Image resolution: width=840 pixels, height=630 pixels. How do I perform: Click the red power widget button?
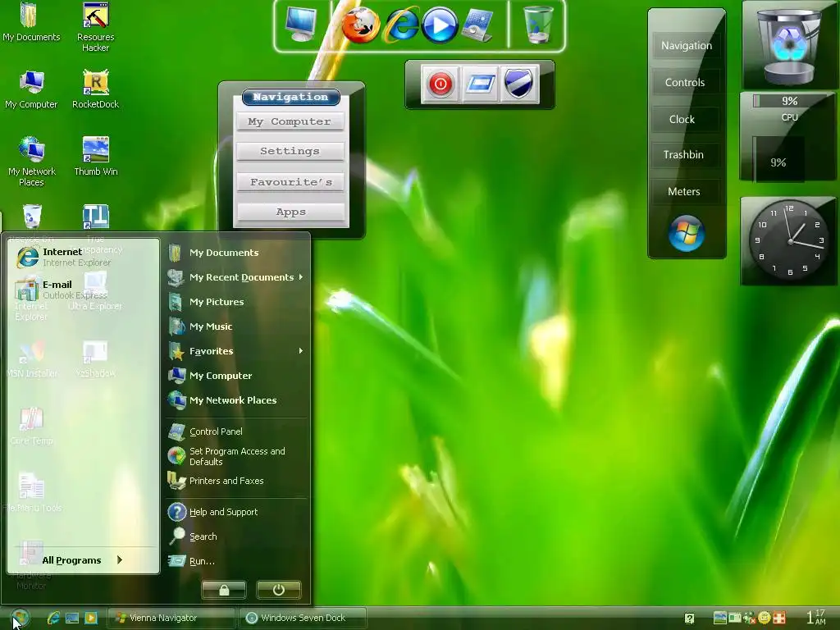pos(441,84)
